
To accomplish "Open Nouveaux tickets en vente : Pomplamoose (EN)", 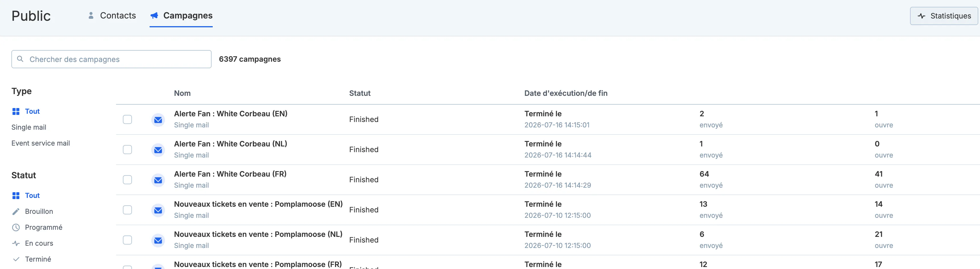I will tap(258, 204).
